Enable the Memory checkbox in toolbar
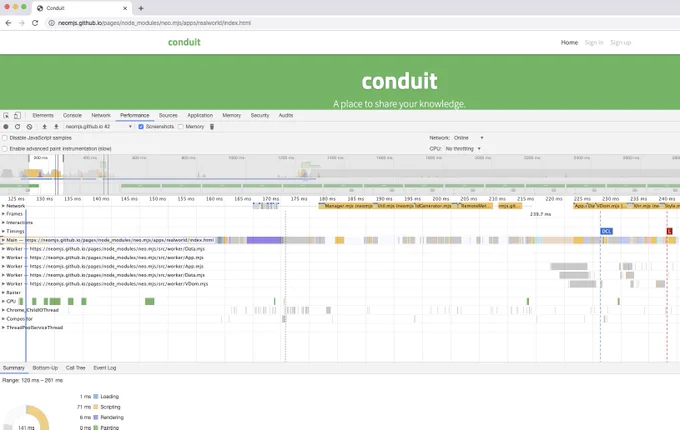680x430 pixels. [x=181, y=127]
